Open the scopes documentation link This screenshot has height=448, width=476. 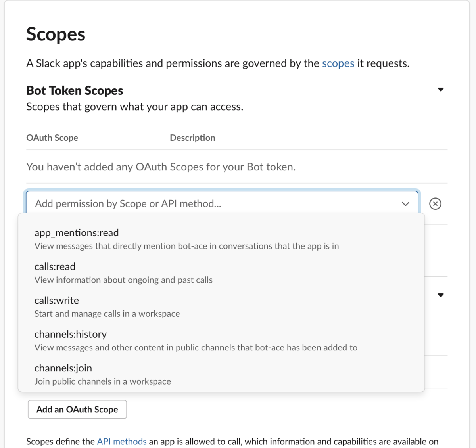coord(338,63)
